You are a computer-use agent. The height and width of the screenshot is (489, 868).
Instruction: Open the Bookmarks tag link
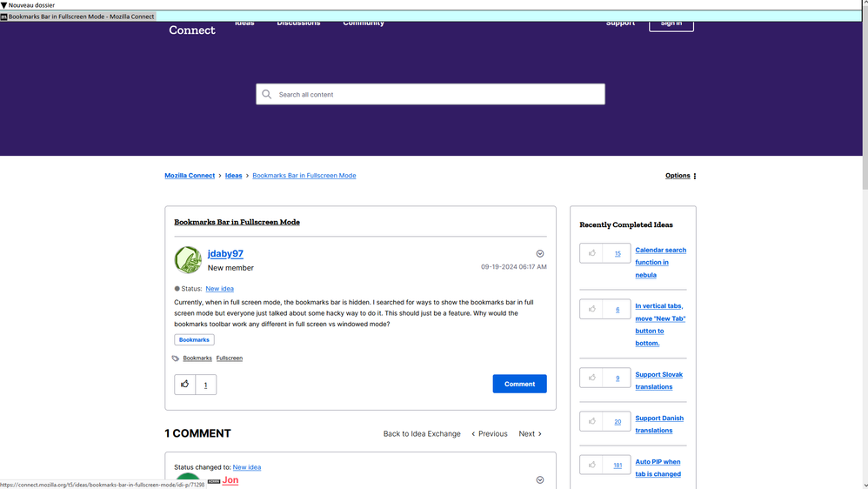[197, 358]
